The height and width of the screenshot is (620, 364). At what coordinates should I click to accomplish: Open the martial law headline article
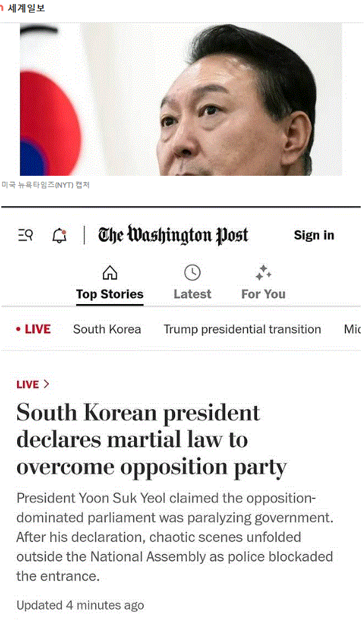(x=151, y=440)
